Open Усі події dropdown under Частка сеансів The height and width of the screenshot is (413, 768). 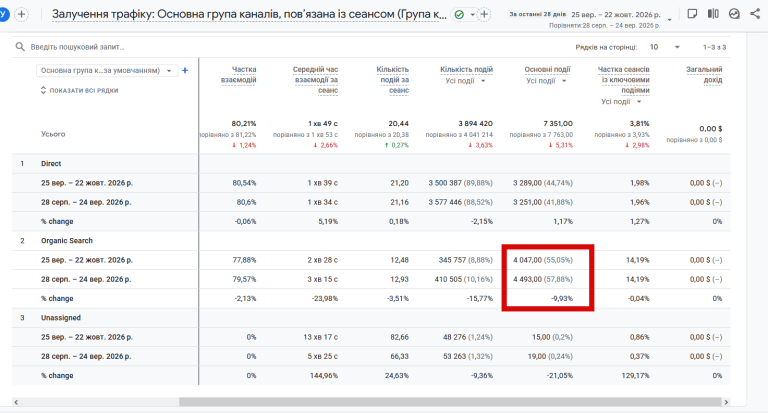(621, 102)
